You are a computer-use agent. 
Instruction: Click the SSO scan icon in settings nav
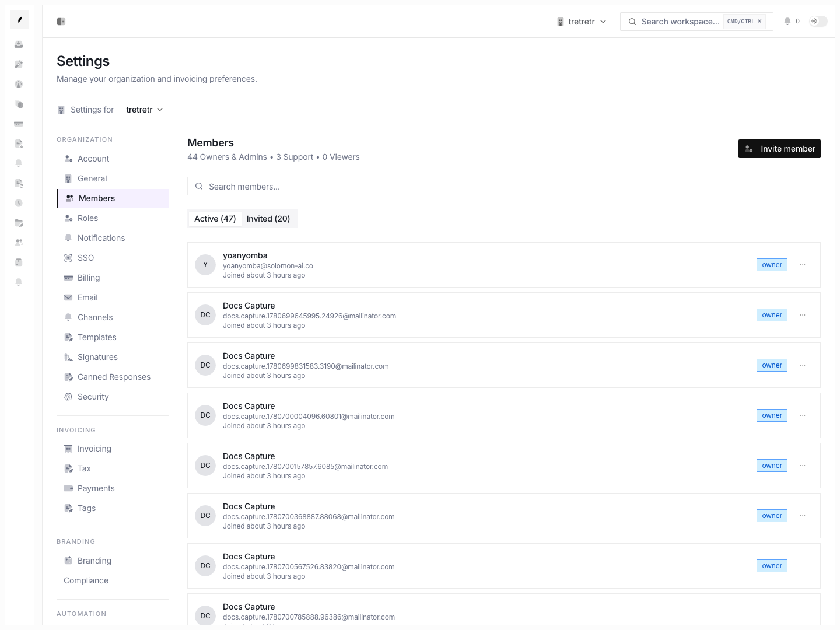(68, 258)
